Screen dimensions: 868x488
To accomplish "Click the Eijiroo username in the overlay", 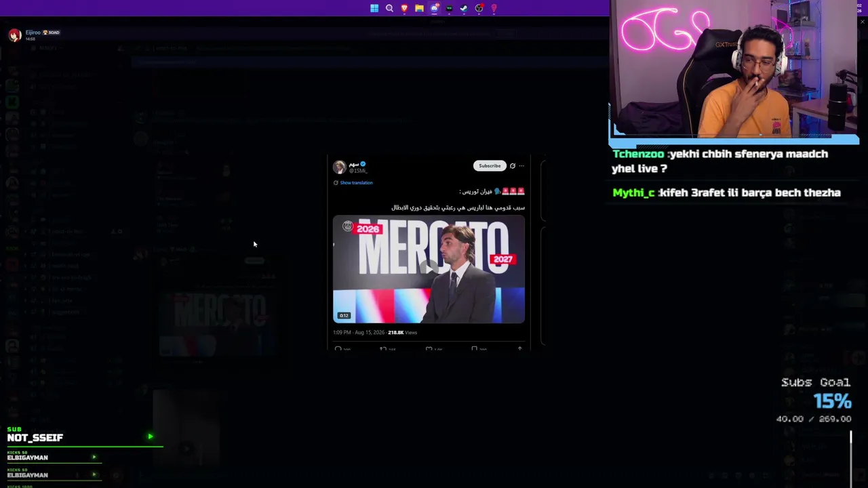I will 33,33.
